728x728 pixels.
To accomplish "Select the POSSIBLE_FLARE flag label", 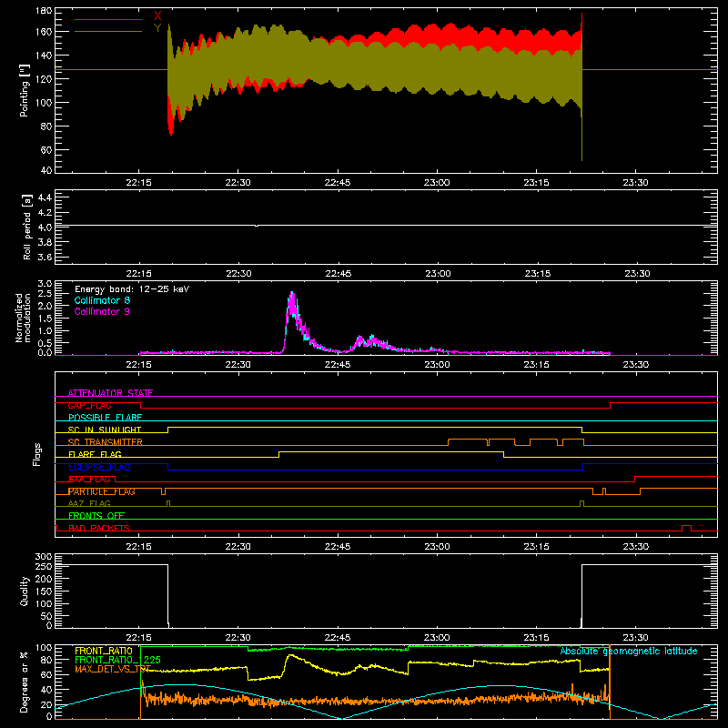I will [x=105, y=418].
